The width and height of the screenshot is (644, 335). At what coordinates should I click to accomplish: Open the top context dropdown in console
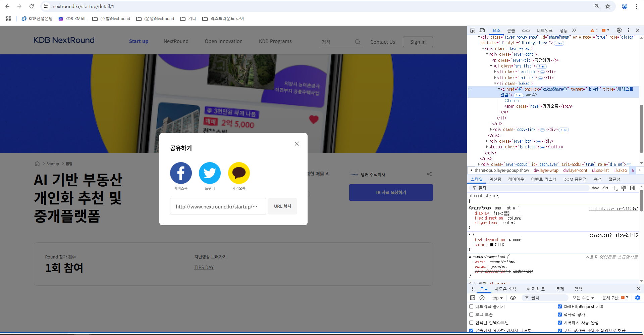(497, 298)
